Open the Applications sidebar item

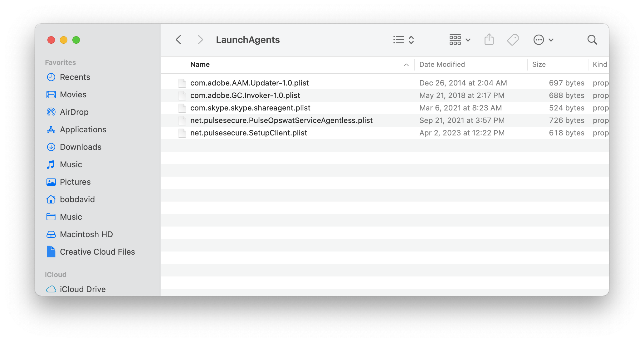[83, 129]
